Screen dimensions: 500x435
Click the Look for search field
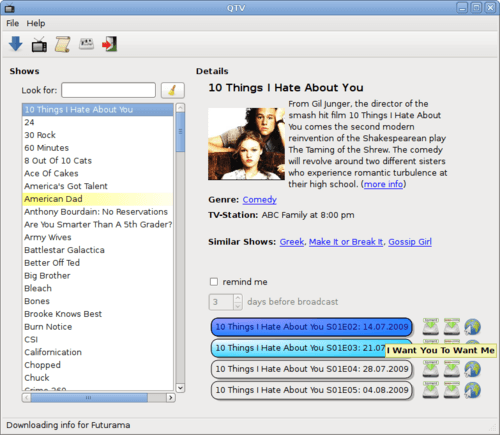(x=108, y=90)
